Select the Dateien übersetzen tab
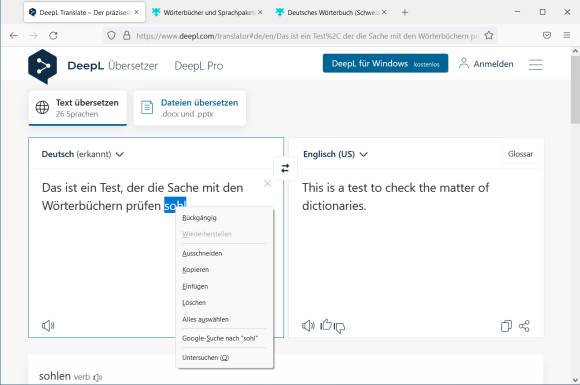Image resolution: width=580 pixels, height=385 pixels. [190, 108]
